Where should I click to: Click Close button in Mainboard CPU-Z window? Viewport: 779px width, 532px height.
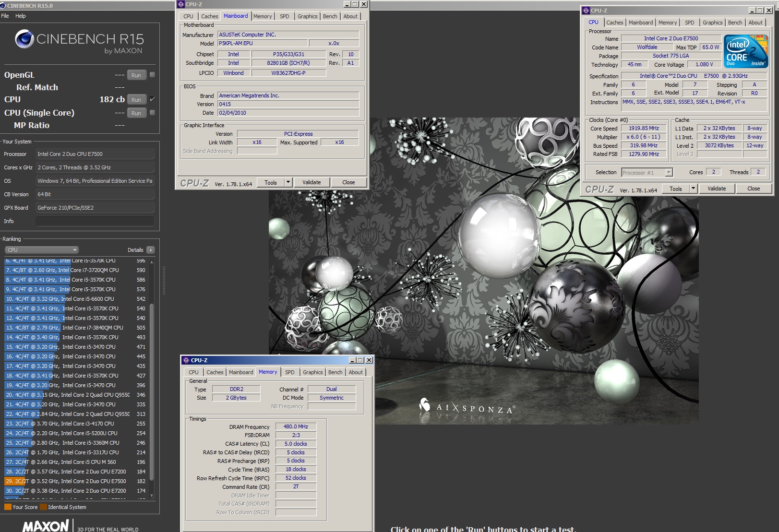348,182
